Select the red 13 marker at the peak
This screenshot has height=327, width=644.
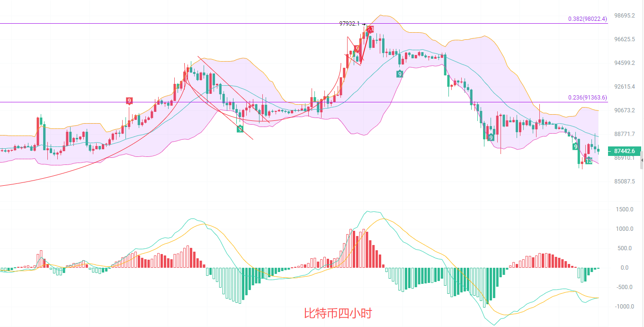tap(370, 29)
